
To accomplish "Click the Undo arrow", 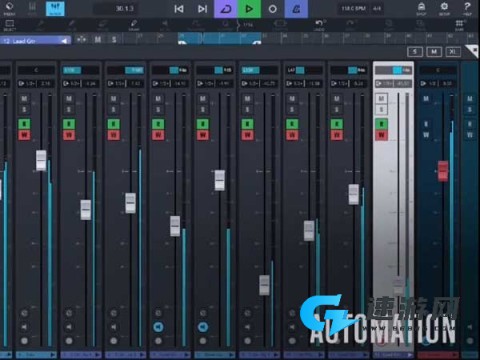I will point(319,25).
